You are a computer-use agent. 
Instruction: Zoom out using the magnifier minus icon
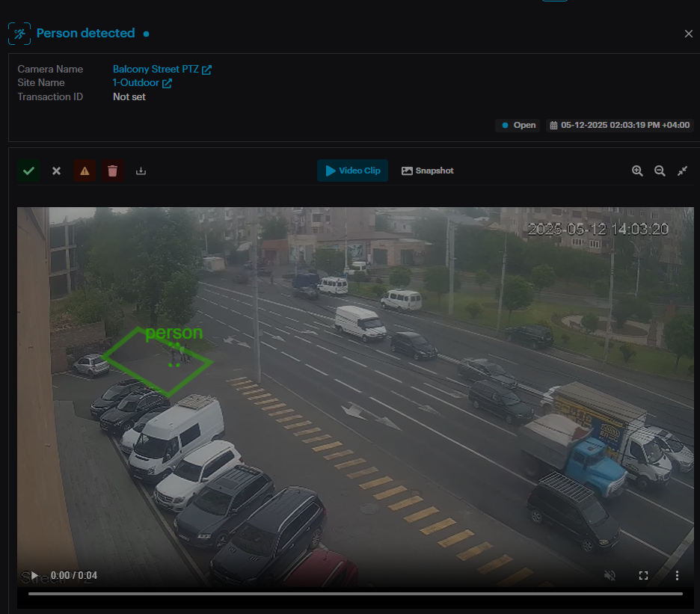(660, 171)
